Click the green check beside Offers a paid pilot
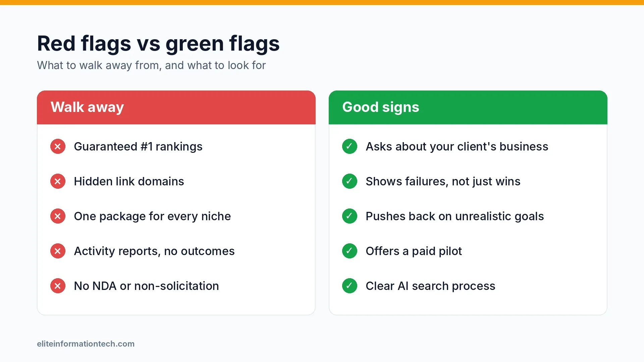644x362 pixels. coord(350,251)
